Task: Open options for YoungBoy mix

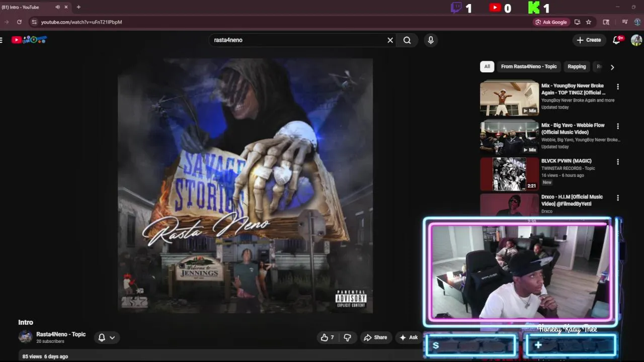Action: [x=618, y=87]
